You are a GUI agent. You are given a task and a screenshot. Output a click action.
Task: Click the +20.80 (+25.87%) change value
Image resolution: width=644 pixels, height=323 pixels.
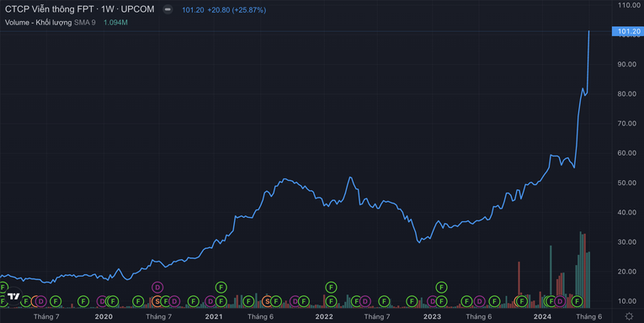(237, 10)
